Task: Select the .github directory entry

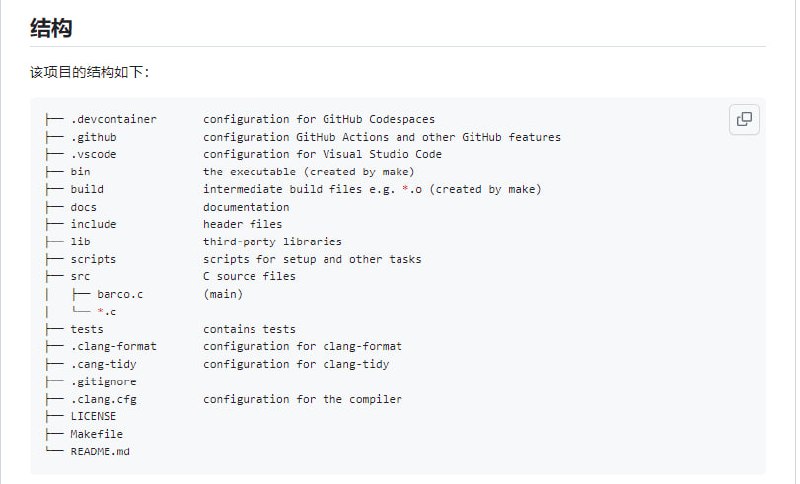Action: [93, 137]
